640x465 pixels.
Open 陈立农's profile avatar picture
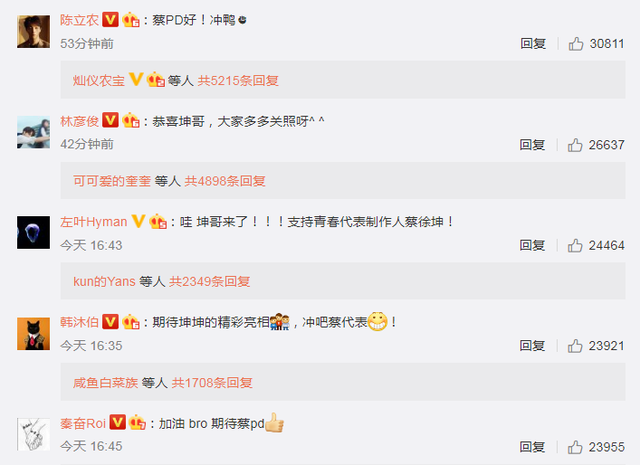33,31
